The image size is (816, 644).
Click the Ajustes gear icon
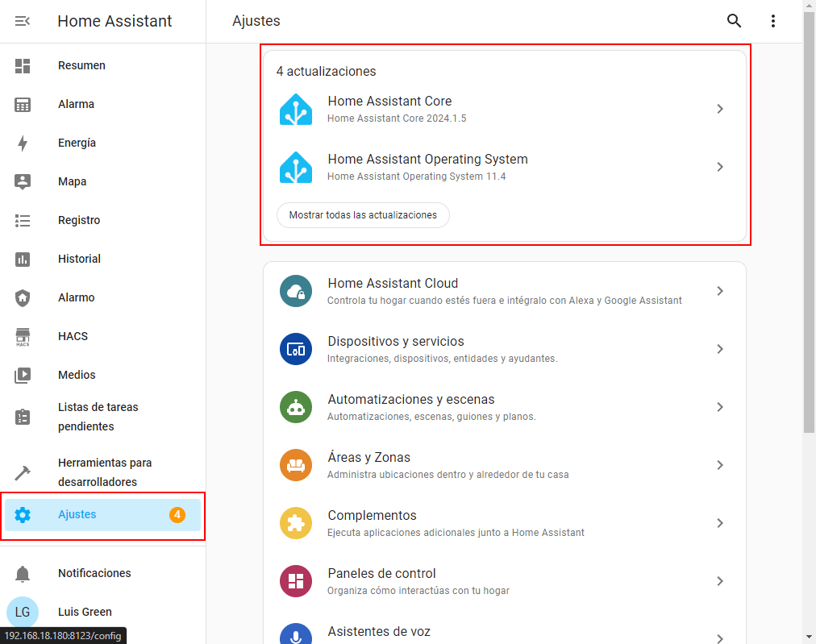coord(23,515)
